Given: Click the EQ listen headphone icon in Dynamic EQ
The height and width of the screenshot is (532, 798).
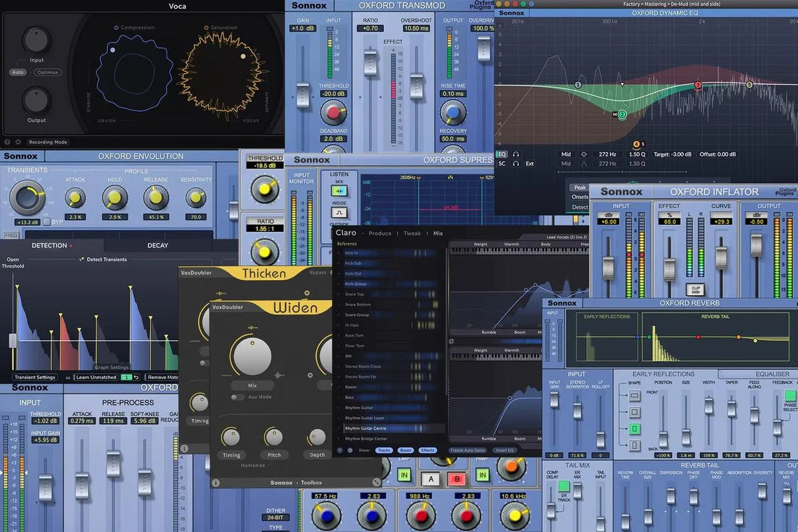Looking at the screenshot, I should pos(515,154).
